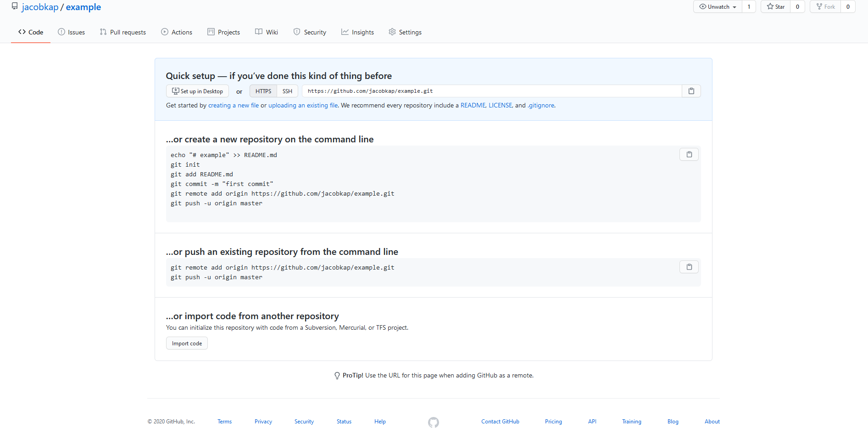868x445 pixels.
Task: Click the example repository name link
Action: (83, 7)
